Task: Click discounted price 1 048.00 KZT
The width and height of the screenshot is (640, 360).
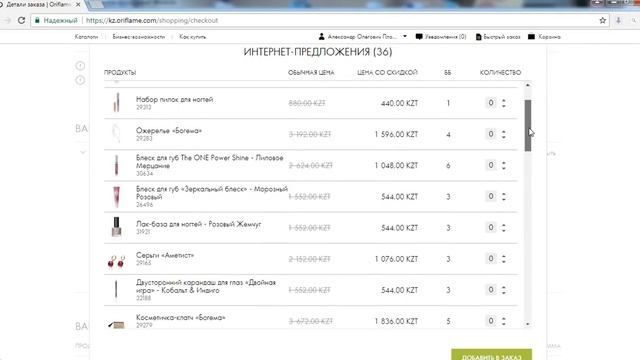Action: [396, 165]
